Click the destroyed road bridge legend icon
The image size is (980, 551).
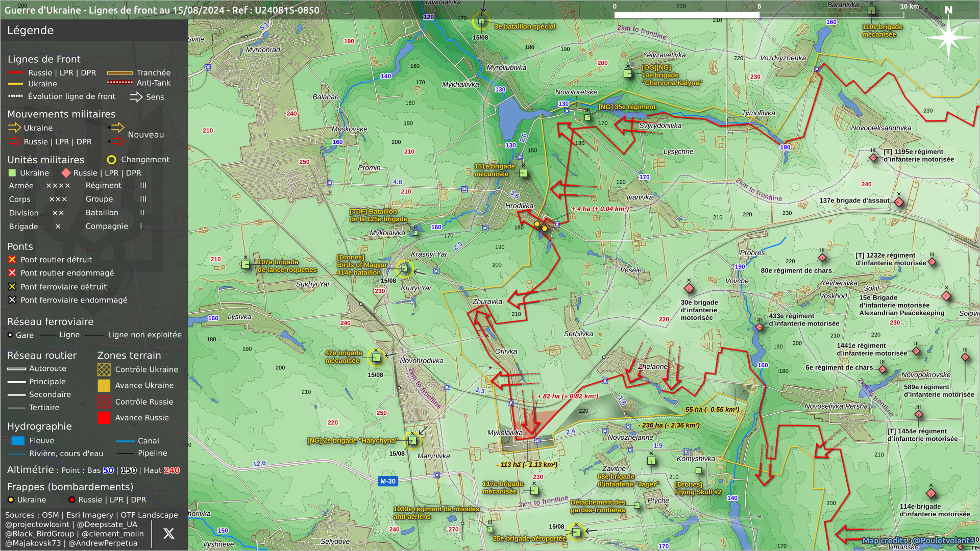12,260
